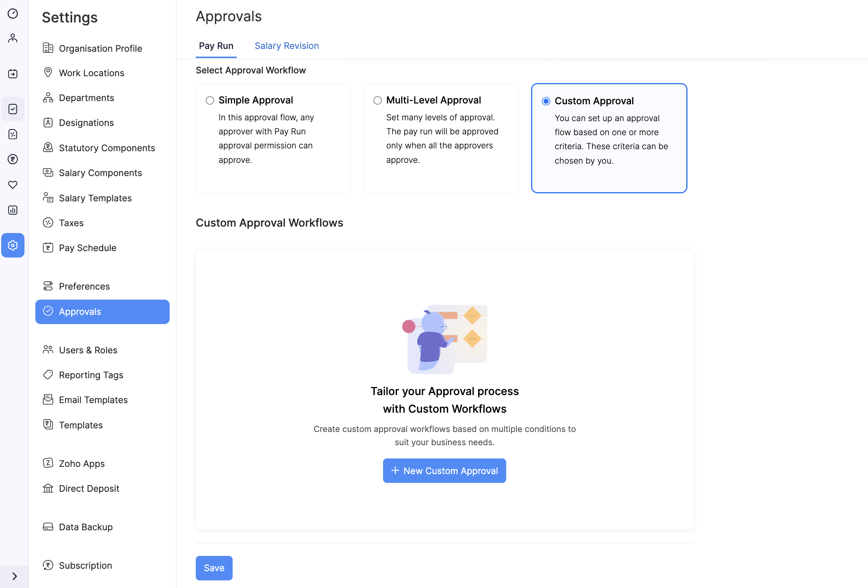
Task: Select the Custom Approval radio button
Action: 546,101
